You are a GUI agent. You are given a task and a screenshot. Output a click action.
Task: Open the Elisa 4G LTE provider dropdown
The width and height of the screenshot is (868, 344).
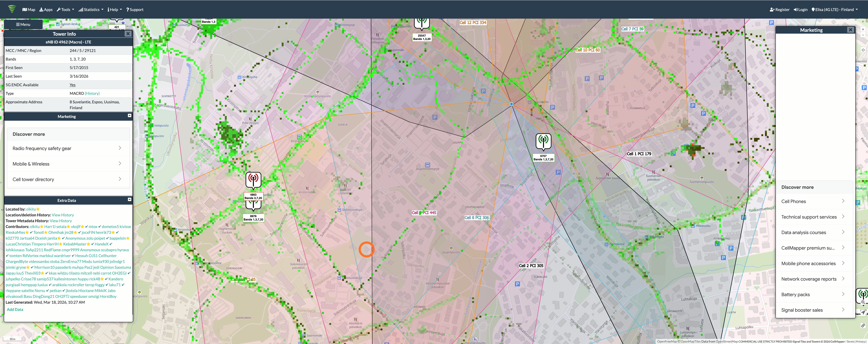pos(834,9)
